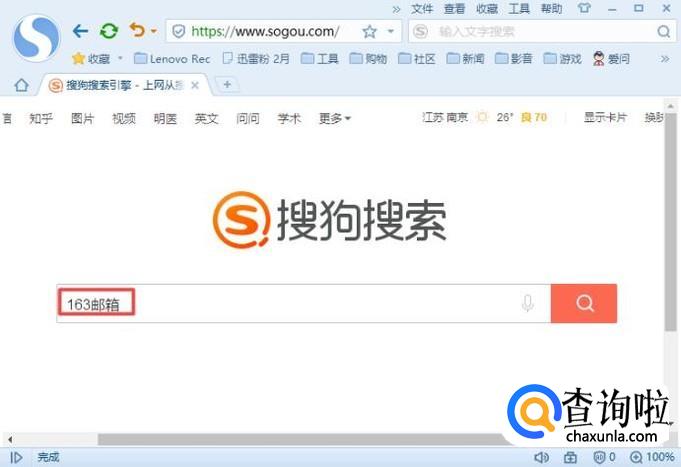Open the 购物 bookmark folder

[368, 59]
